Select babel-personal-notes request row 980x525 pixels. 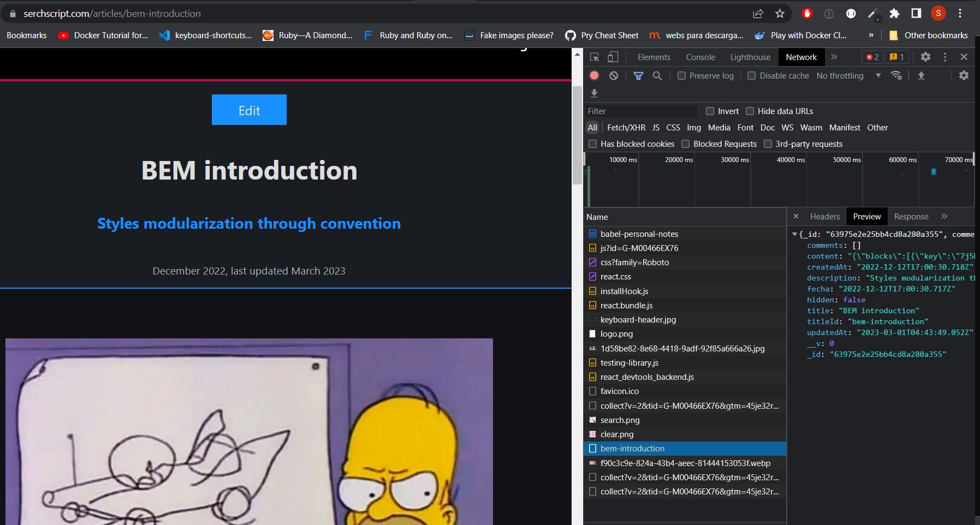(685, 234)
